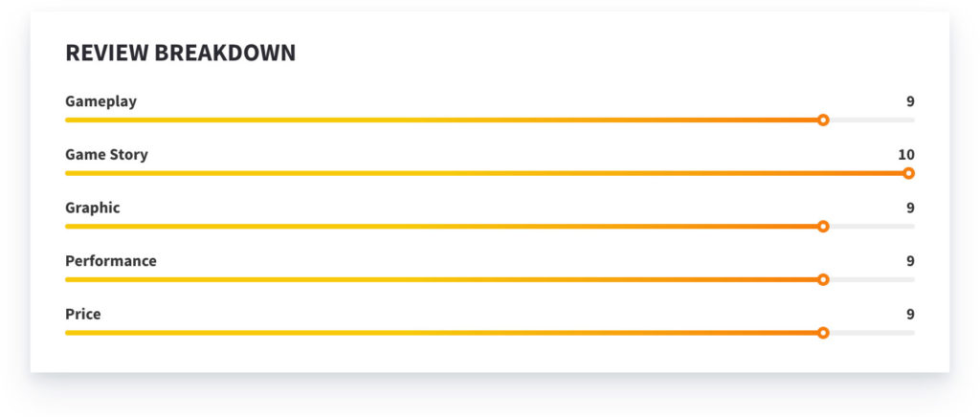Select the Performance label
This screenshot has height=417, width=980.
[x=110, y=260]
